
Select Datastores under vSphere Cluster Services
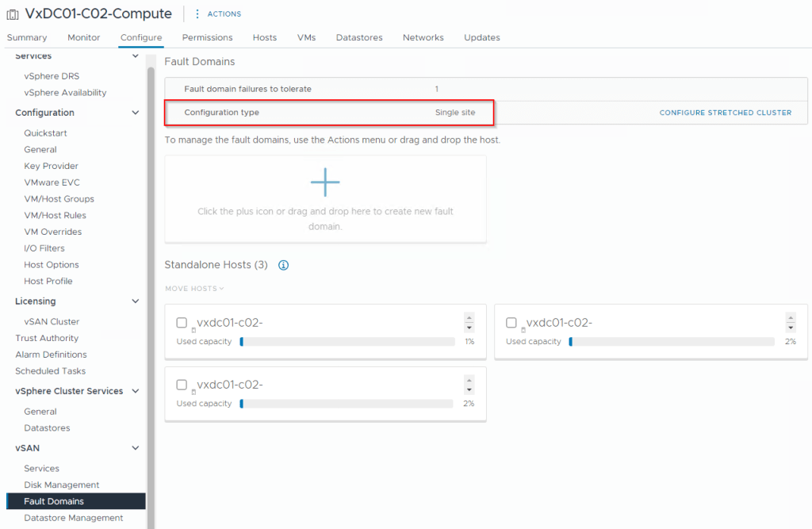[x=47, y=428]
